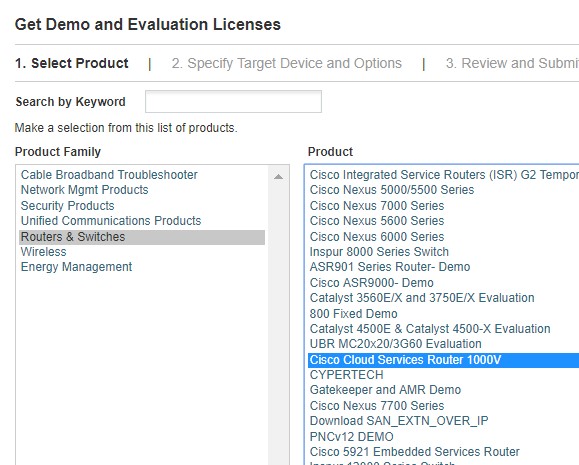Choose Catalyst 3560E/X and 3750E/X Evaluation

tap(422, 298)
